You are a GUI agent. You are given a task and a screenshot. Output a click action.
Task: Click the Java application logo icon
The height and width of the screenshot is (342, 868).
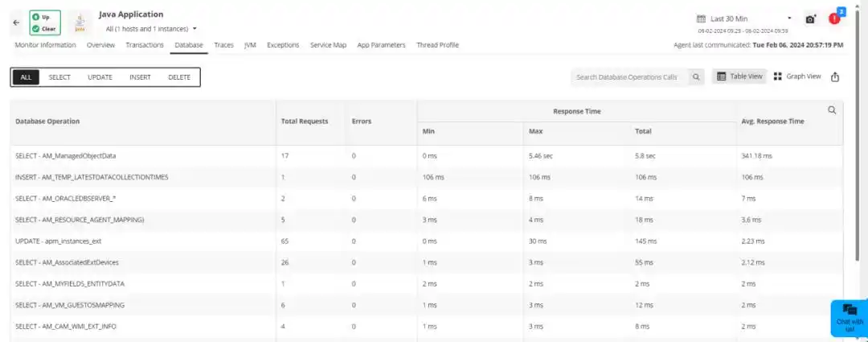pos(80,23)
